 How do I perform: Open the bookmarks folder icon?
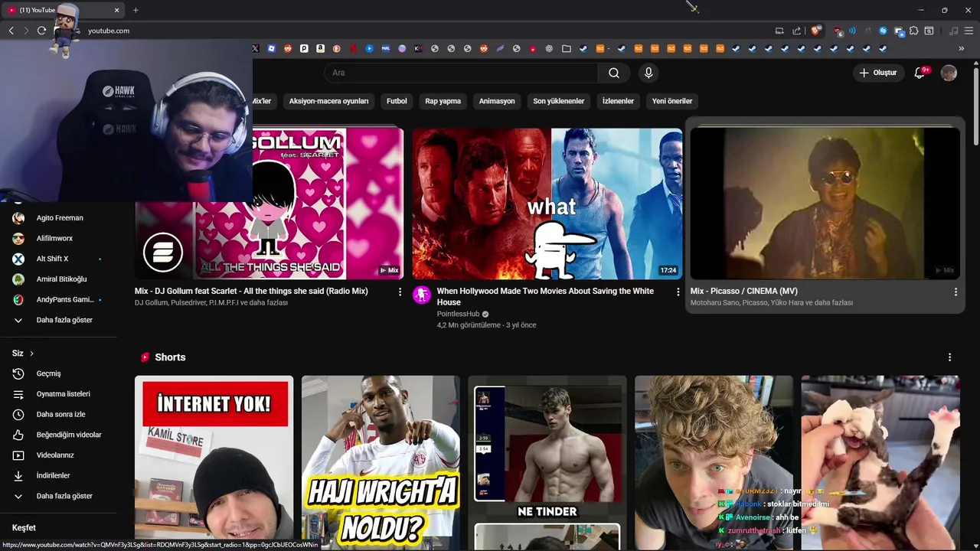[567, 48]
